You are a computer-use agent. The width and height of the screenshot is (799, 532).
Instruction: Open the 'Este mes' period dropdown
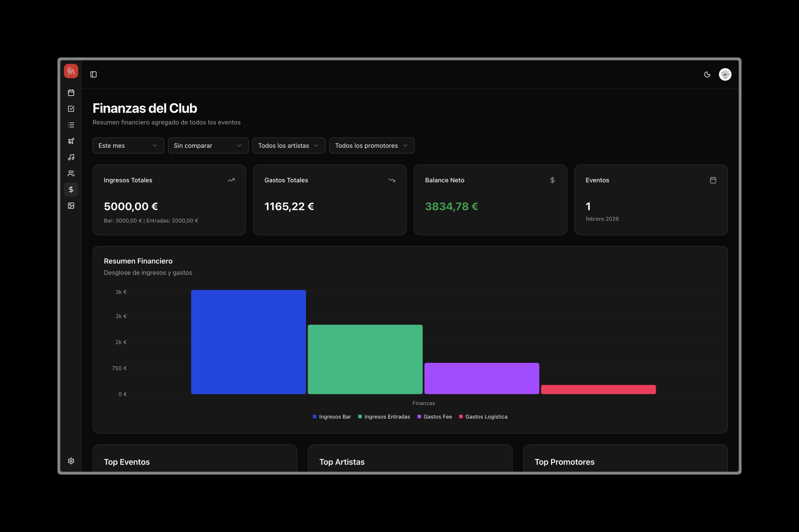click(128, 145)
